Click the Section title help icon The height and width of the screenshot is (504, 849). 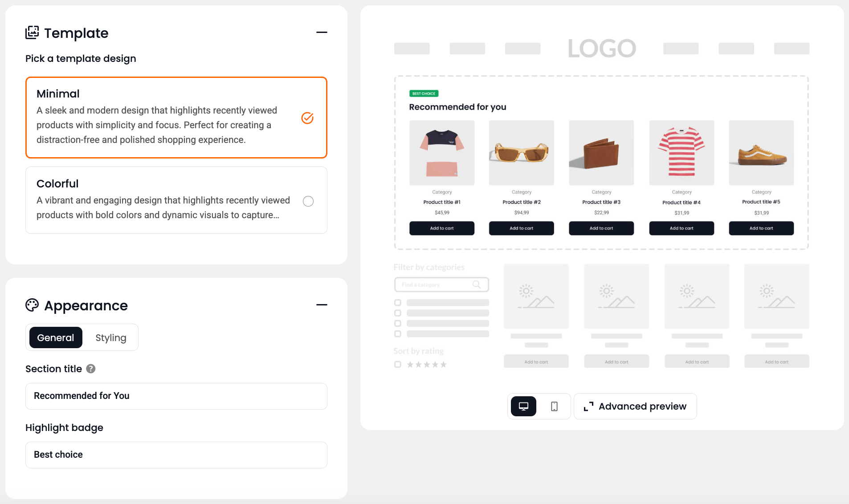point(91,369)
